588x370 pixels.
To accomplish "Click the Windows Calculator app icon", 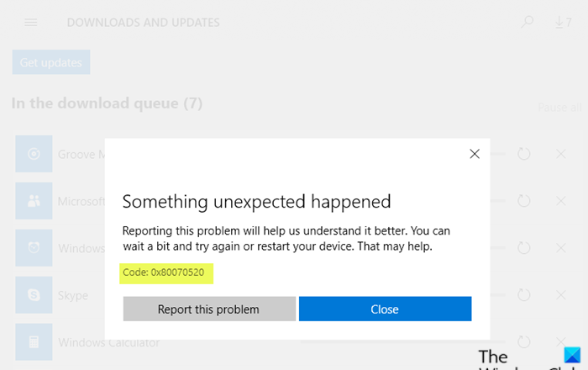I will (34, 342).
